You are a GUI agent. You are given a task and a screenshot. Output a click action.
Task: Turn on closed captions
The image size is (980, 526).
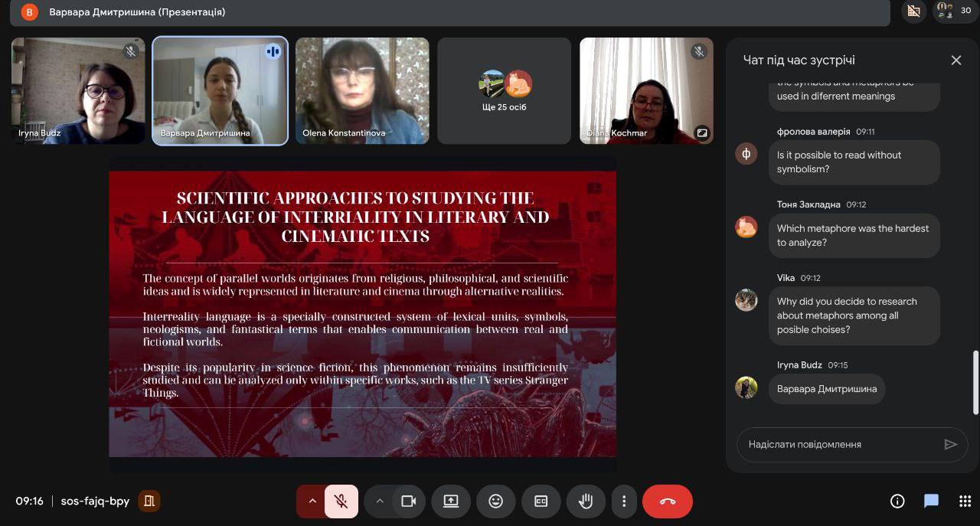tap(541, 501)
